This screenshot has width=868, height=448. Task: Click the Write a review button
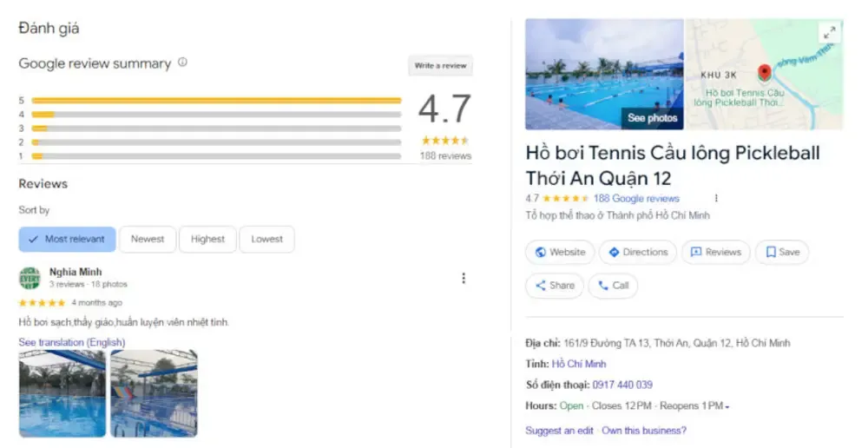pos(440,66)
